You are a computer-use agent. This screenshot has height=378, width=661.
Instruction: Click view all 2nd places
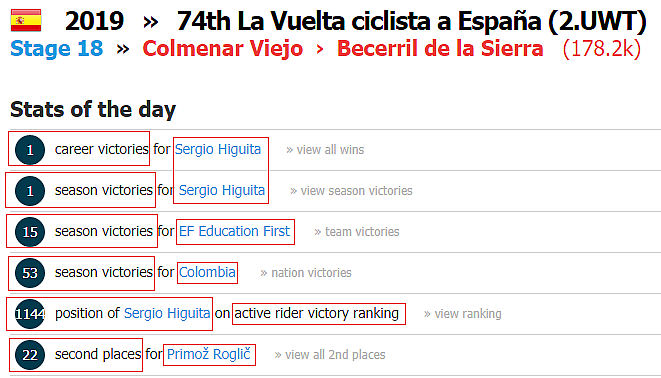tap(330, 355)
